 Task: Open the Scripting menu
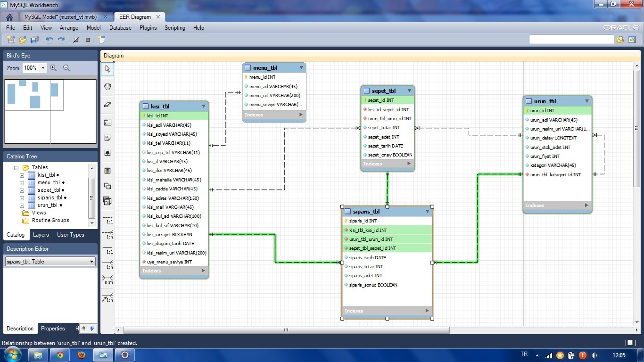pyautogui.click(x=174, y=28)
